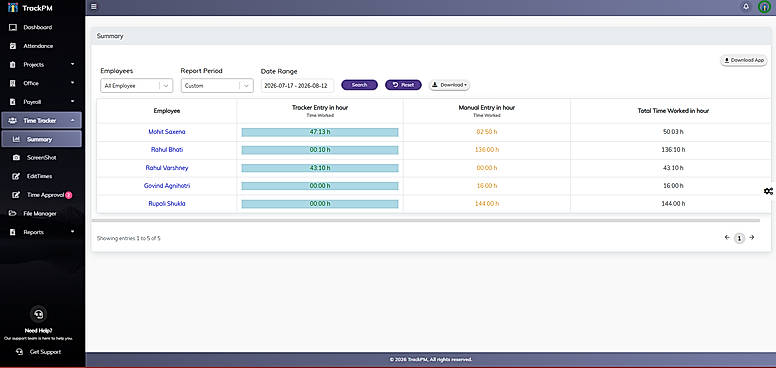Open Rahul Bhati employee link
Viewport: 776px width, 368px height.
pos(167,149)
